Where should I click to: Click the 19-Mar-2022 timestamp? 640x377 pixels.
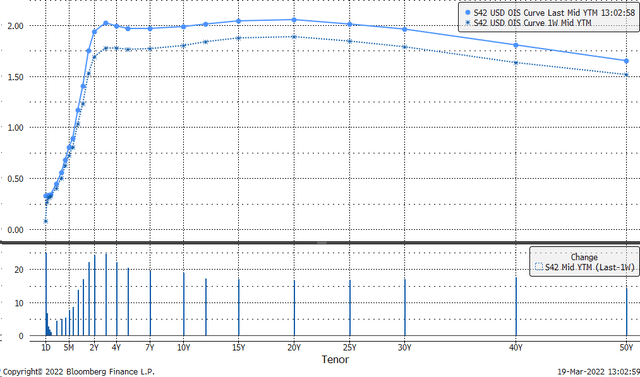(x=598, y=372)
